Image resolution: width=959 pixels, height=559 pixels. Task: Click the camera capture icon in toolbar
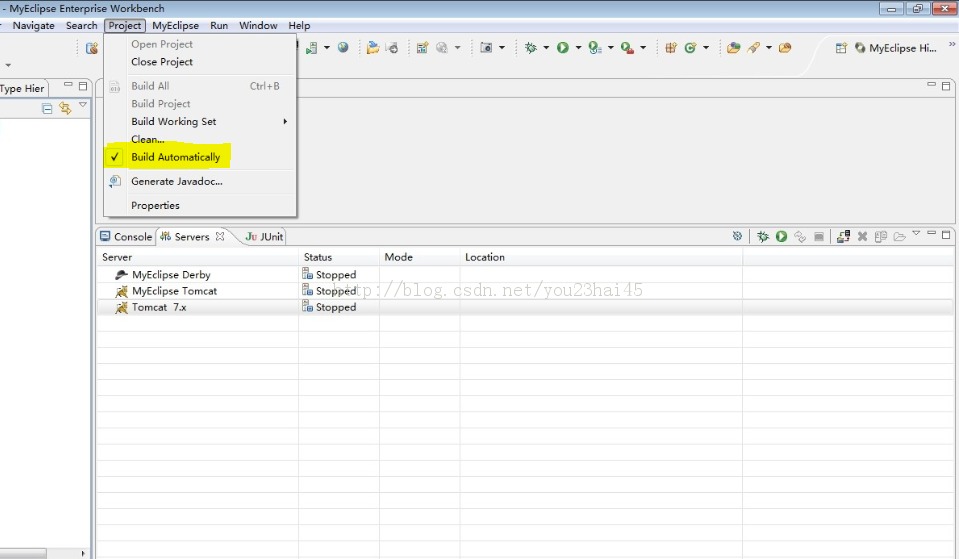[486, 48]
